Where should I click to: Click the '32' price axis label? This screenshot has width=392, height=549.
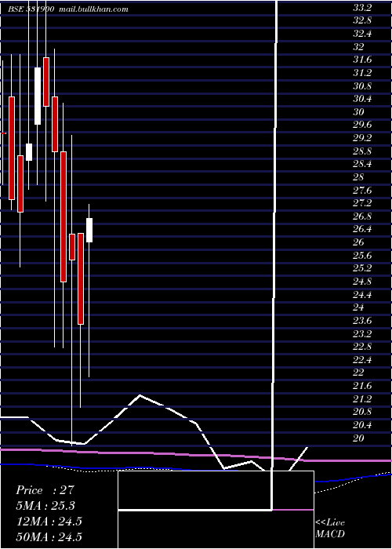358,47
